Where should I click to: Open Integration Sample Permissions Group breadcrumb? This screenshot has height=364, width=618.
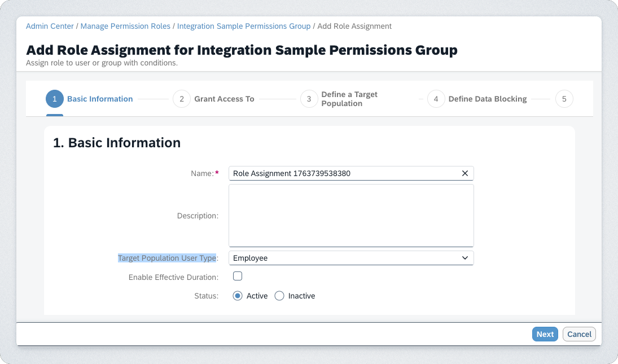click(244, 26)
